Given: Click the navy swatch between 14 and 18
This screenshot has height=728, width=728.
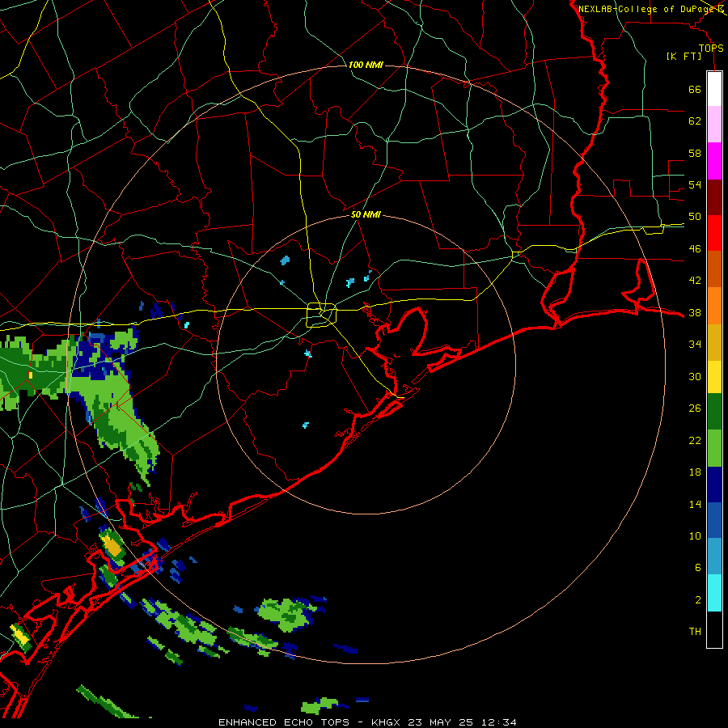Looking at the screenshot, I should tap(714, 485).
